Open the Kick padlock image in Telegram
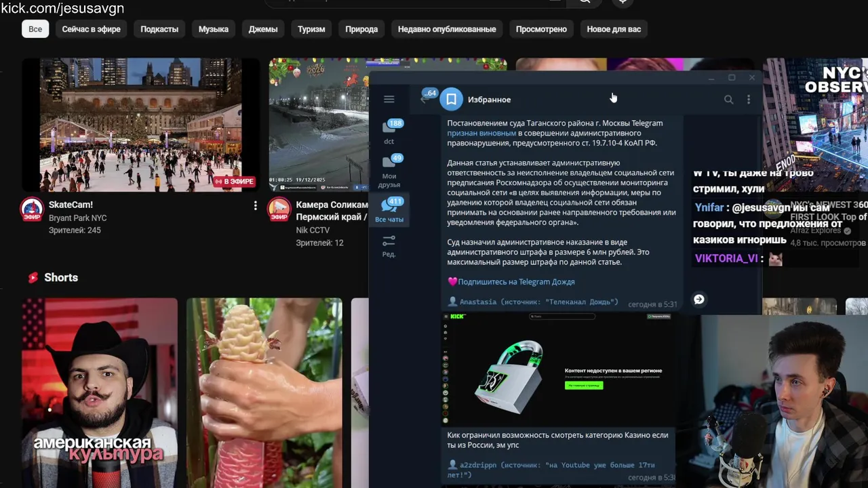The height and width of the screenshot is (488, 868). coord(557,369)
